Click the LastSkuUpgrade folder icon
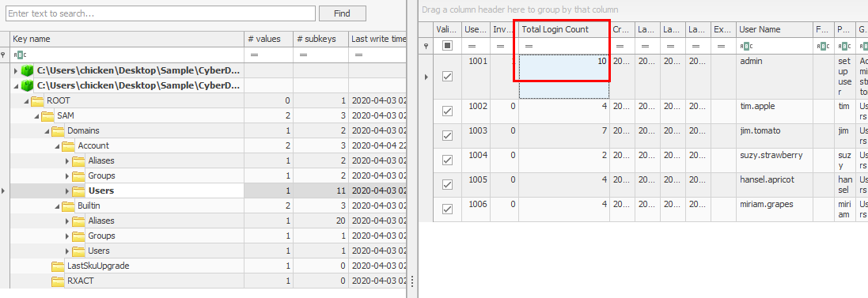The width and height of the screenshot is (868, 298). point(58,266)
